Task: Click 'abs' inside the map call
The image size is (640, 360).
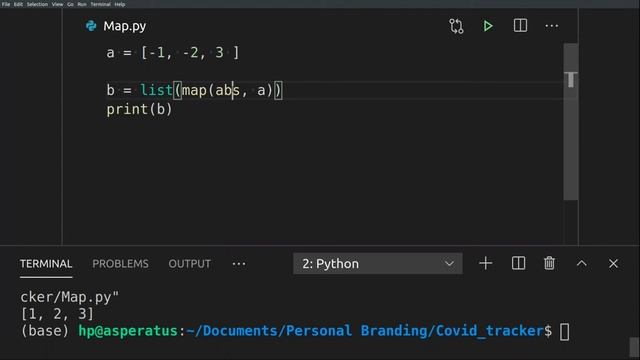Action: click(x=227, y=90)
